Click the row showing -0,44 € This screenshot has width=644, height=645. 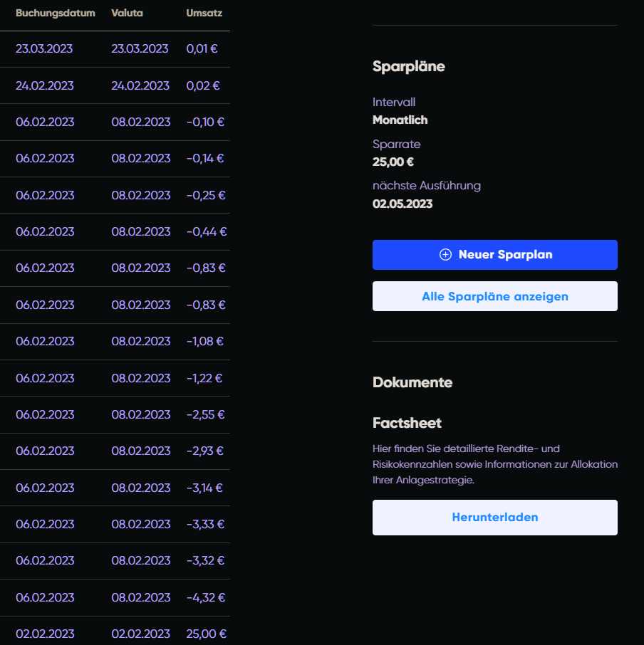click(115, 232)
